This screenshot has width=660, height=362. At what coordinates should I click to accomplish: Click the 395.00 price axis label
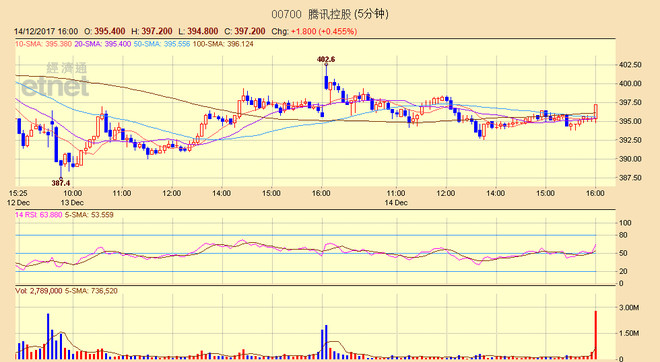point(630,121)
